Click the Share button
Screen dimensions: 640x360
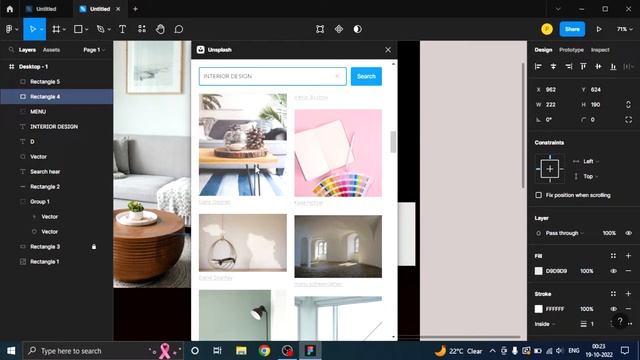click(572, 29)
